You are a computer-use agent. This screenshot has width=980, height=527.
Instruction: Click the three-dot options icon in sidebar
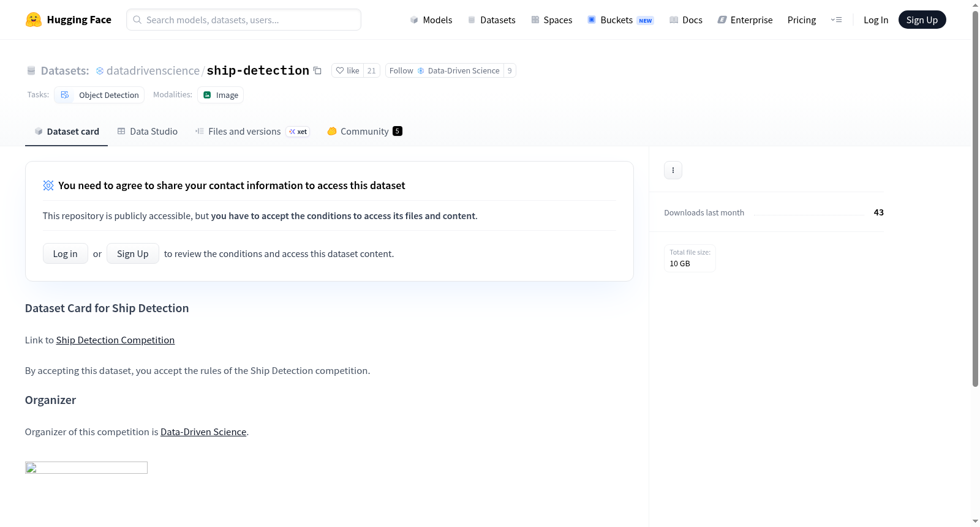673,170
